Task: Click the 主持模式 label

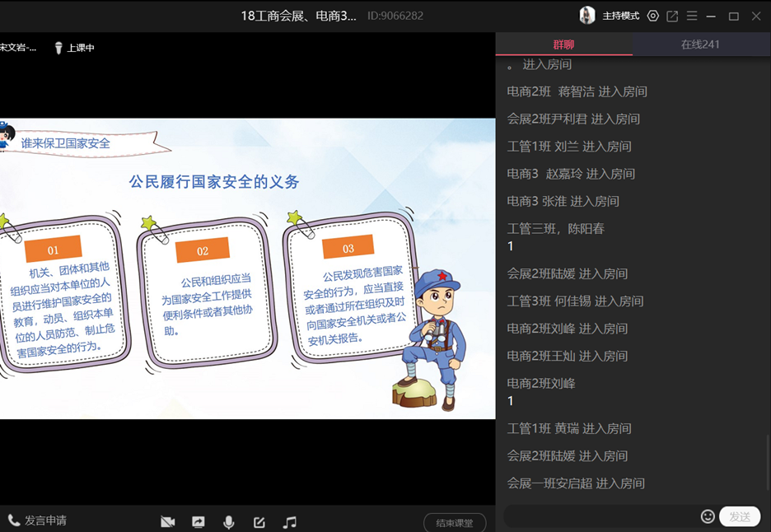Action: tap(621, 16)
